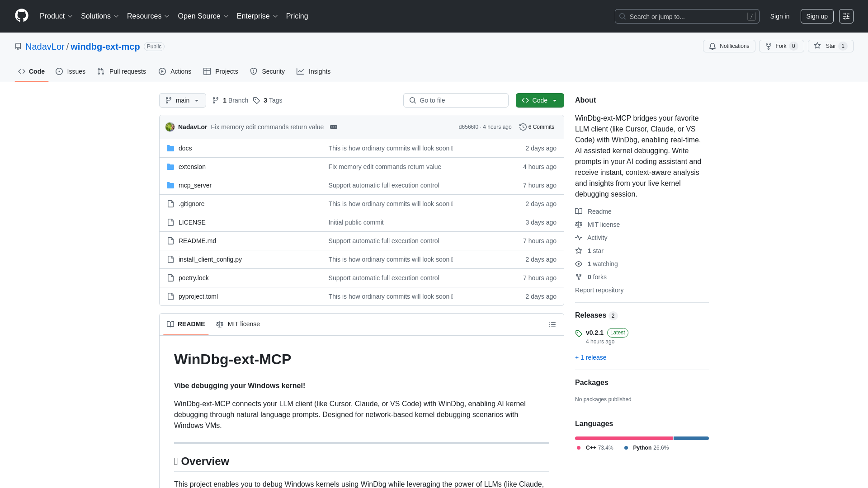Viewport: 868px width, 488px height.
Task: Click the Search or jump to field
Action: pyautogui.click(x=687, y=16)
